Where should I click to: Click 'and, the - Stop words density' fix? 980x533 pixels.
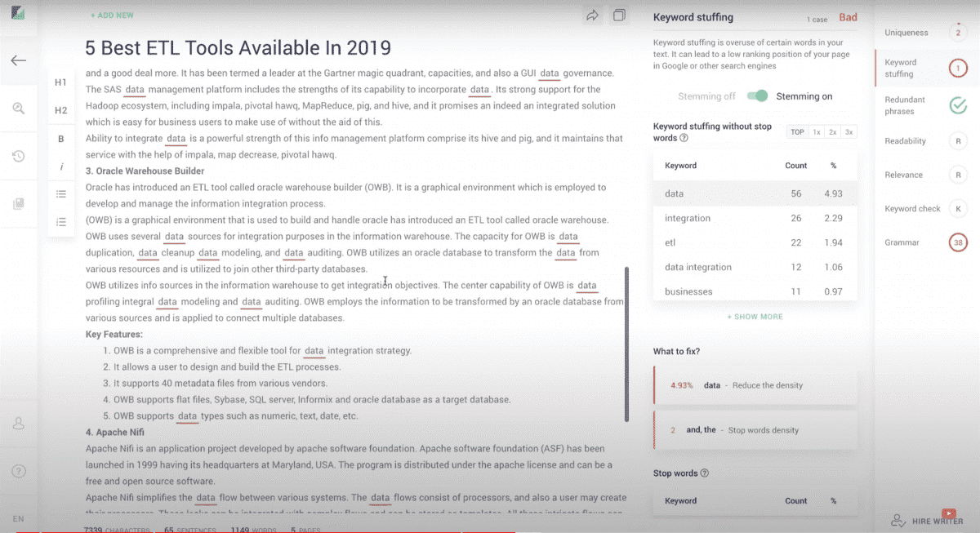(755, 430)
